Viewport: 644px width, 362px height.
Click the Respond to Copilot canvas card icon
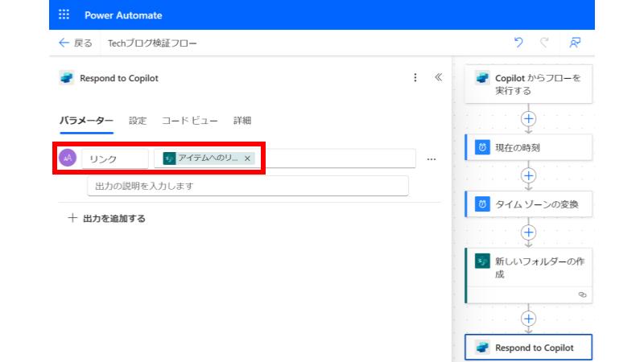482,348
